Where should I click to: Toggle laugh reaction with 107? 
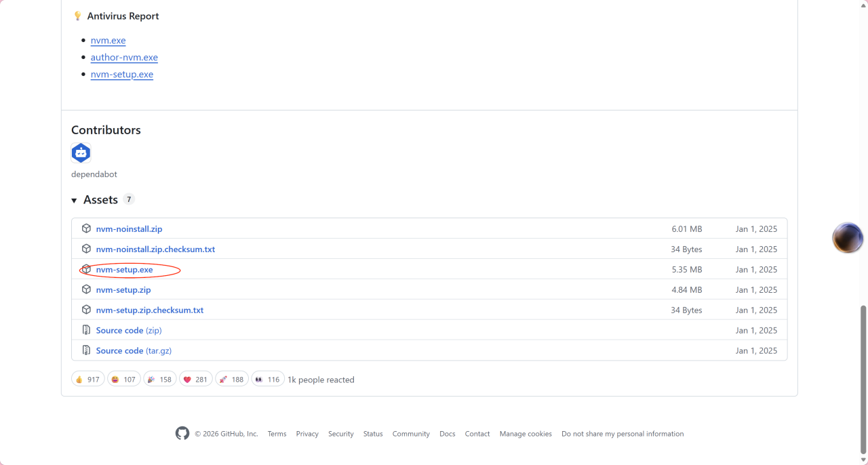pos(123,379)
